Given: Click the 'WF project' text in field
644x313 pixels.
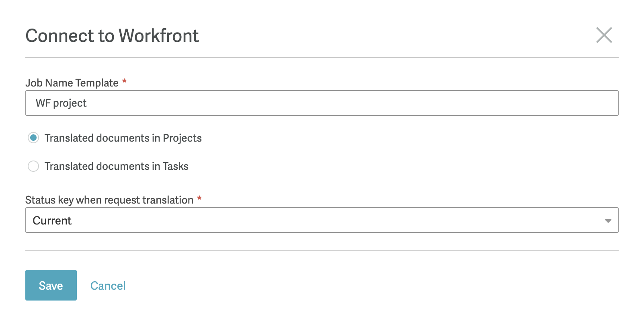Looking at the screenshot, I should tap(61, 103).
